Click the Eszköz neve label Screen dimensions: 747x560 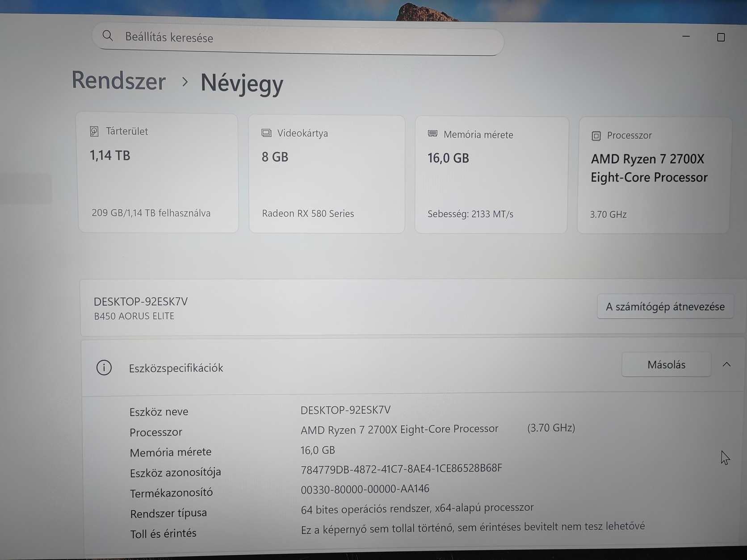click(159, 412)
